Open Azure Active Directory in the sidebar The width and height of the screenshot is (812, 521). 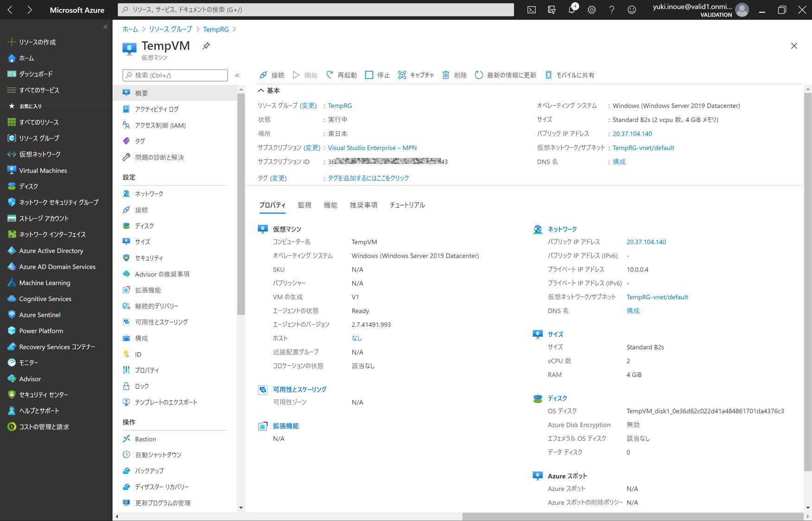pos(45,251)
